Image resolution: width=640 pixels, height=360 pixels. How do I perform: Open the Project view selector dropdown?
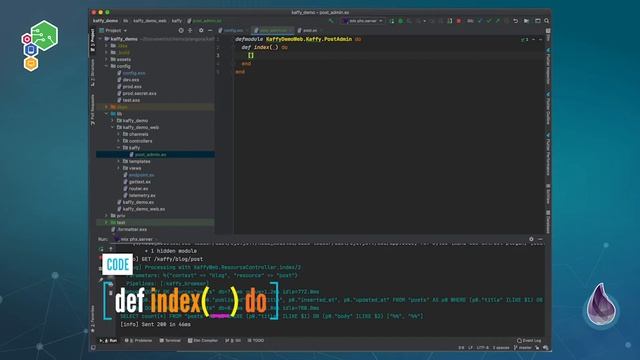tap(113, 31)
